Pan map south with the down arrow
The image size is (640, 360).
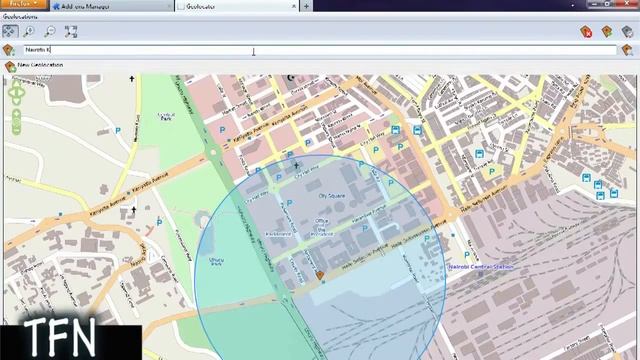[x=17, y=100]
